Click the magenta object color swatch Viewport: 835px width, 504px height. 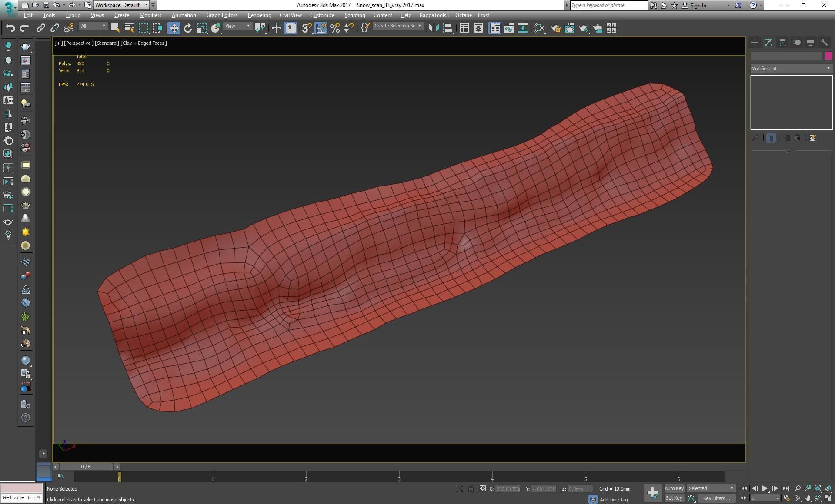(828, 56)
